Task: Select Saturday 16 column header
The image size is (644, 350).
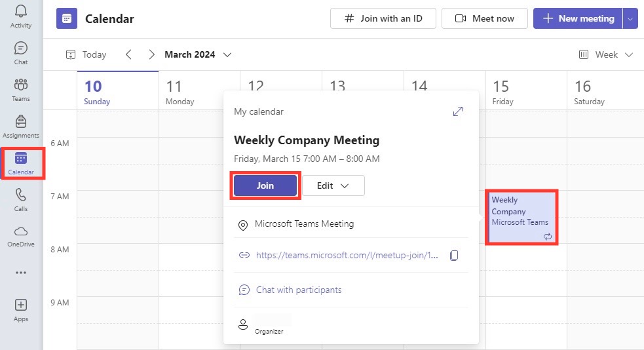Action: (x=605, y=90)
